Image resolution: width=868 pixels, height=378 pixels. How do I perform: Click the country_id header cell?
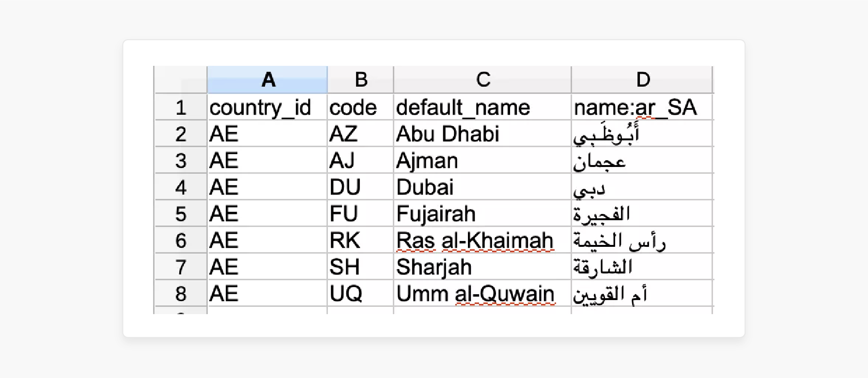click(268, 107)
